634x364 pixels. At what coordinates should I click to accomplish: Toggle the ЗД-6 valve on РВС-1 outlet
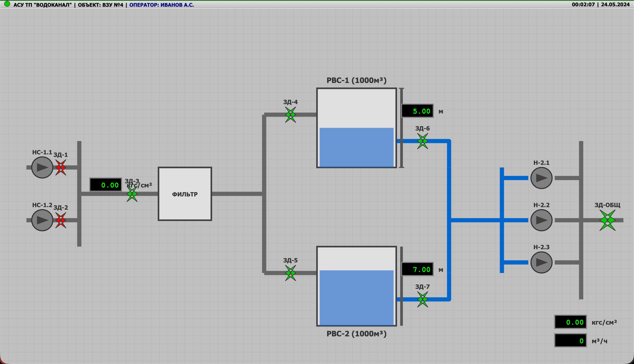tap(423, 141)
